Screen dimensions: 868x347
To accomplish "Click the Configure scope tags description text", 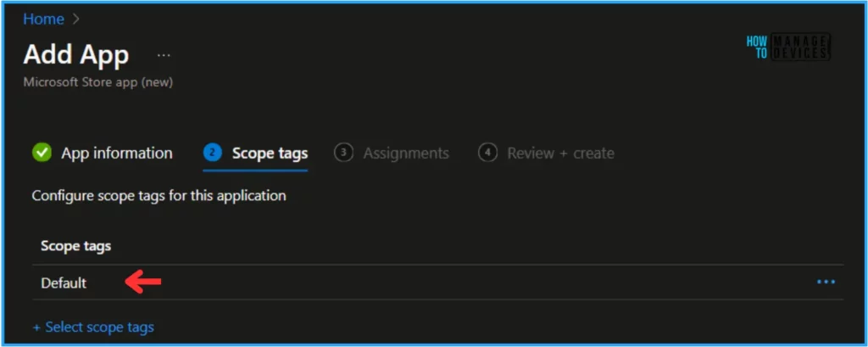I will [x=159, y=196].
